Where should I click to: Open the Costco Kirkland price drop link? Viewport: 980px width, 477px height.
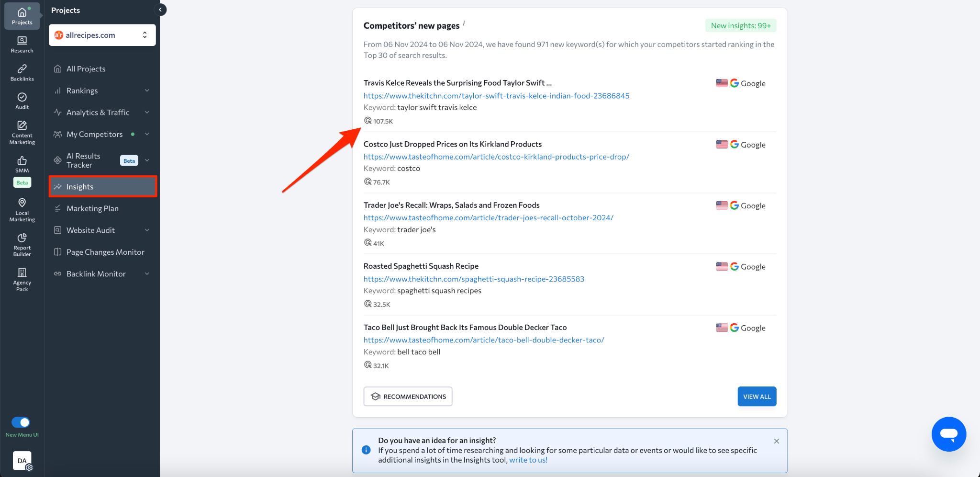point(496,157)
